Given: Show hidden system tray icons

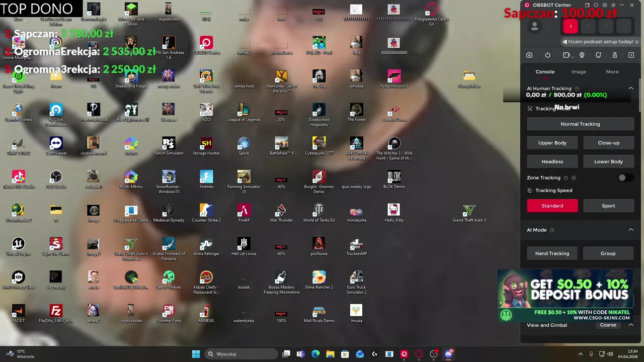Looking at the screenshot, I should (x=580, y=354).
